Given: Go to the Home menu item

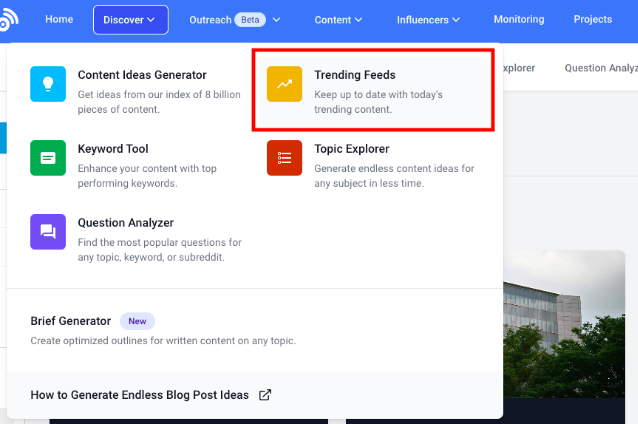Looking at the screenshot, I should click(x=59, y=20).
